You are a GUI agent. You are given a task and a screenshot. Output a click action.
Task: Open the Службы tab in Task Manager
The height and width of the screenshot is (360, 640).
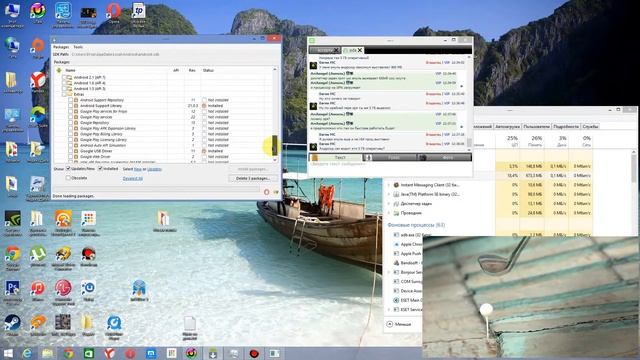pyautogui.click(x=590, y=127)
